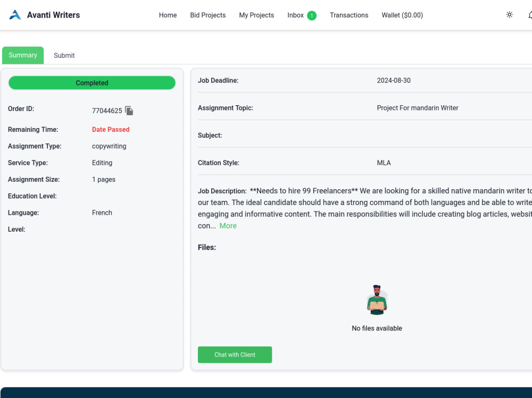Expand job description via More link

pyautogui.click(x=228, y=226)
